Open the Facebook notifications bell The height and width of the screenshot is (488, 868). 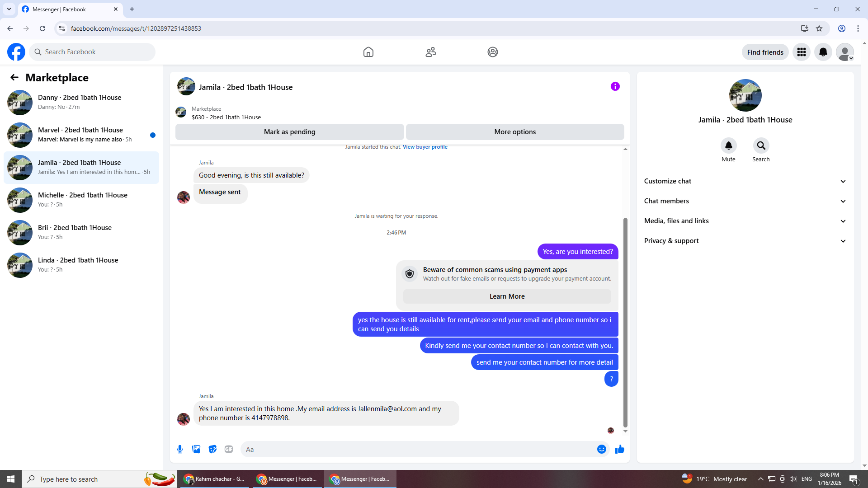tap(823, 52)
